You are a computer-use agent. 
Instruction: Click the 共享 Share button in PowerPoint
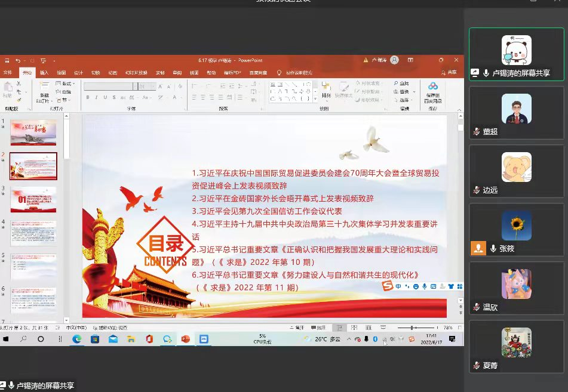coord(452,73)
